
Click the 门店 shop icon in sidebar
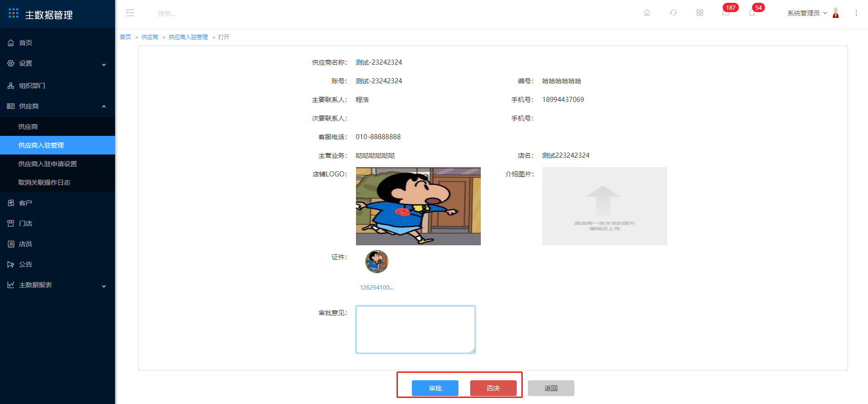[x=11, y=223]
